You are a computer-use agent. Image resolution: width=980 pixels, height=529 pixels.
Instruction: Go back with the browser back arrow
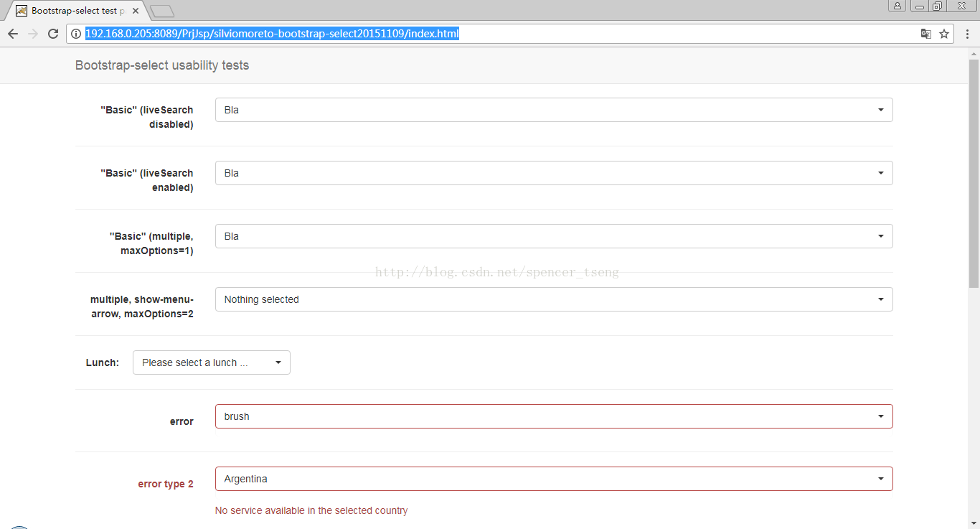pyautogui.click(x=12, y=34)
